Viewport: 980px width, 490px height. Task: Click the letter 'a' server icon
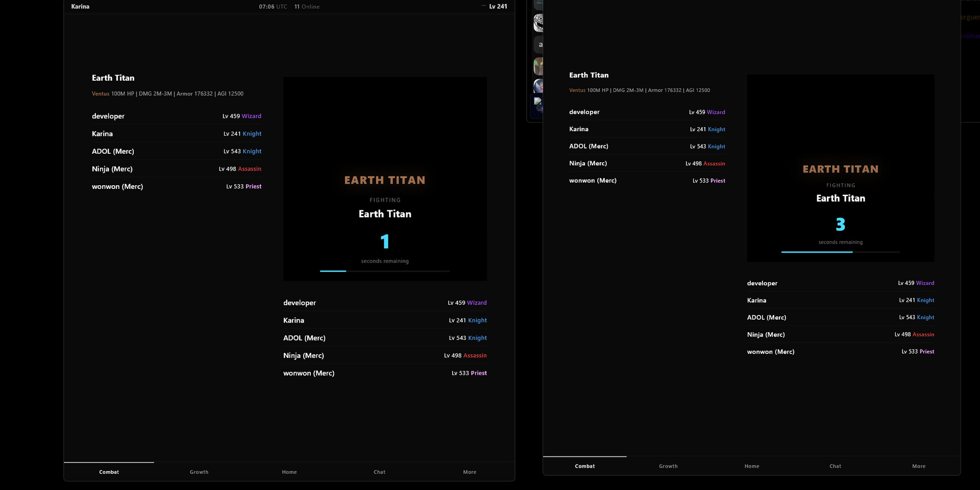[538, 44]
